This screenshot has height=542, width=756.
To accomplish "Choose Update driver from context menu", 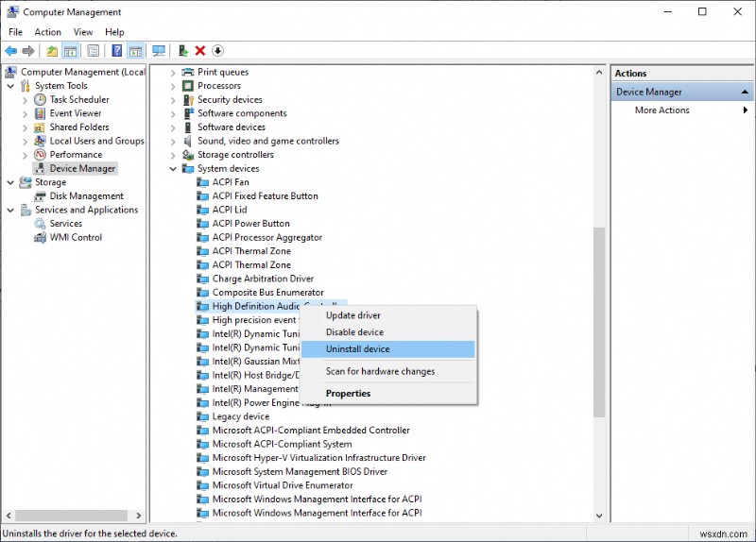I will pos(388,315).
